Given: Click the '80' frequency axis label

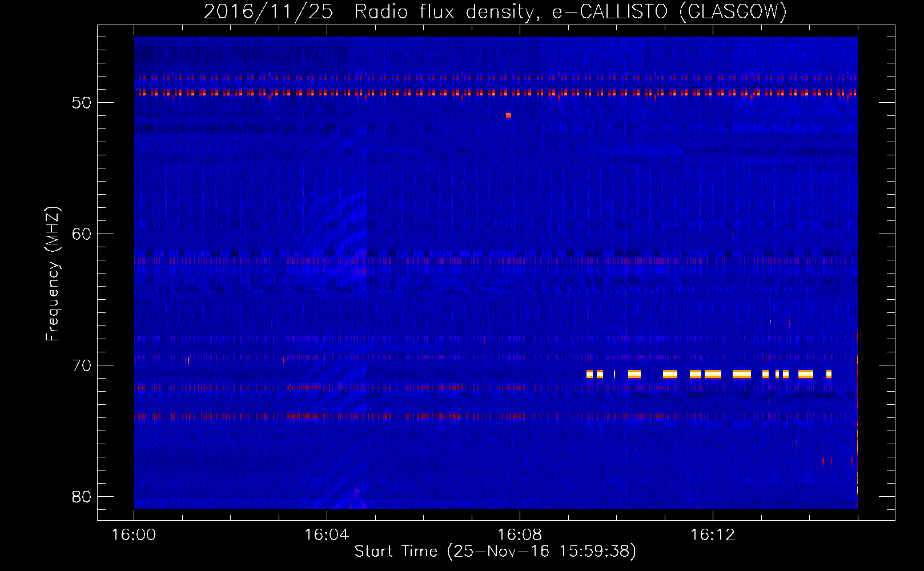Looking at the screenshot, I should (82, 497).
